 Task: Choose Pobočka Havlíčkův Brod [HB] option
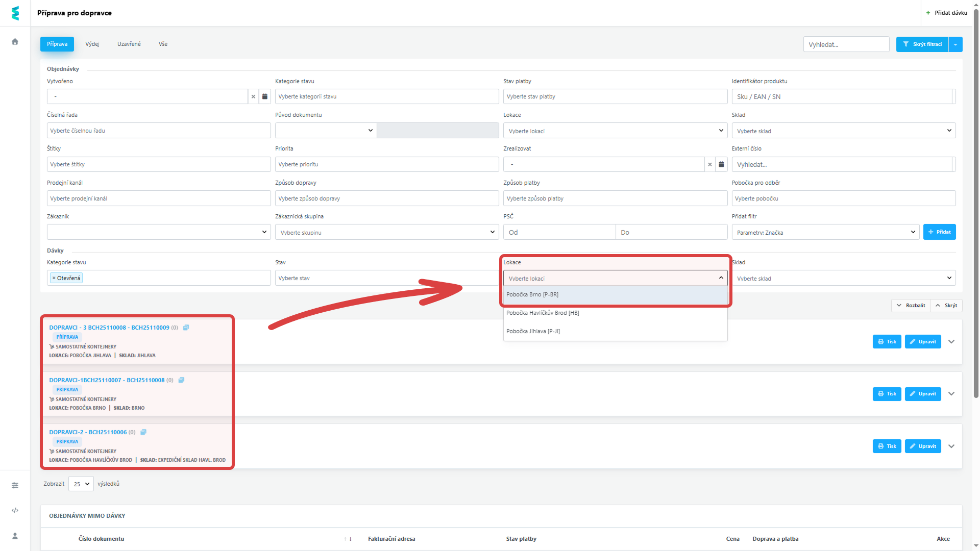(542, 313)
